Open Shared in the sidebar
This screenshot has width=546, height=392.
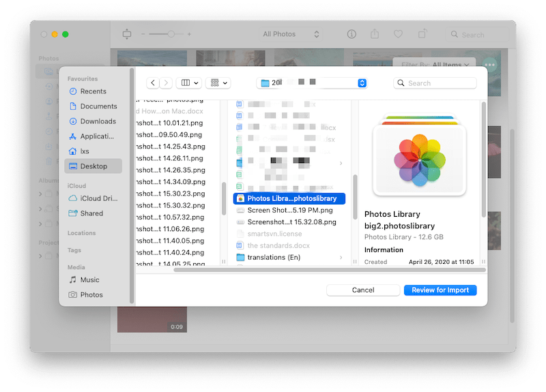coord(93,213)
